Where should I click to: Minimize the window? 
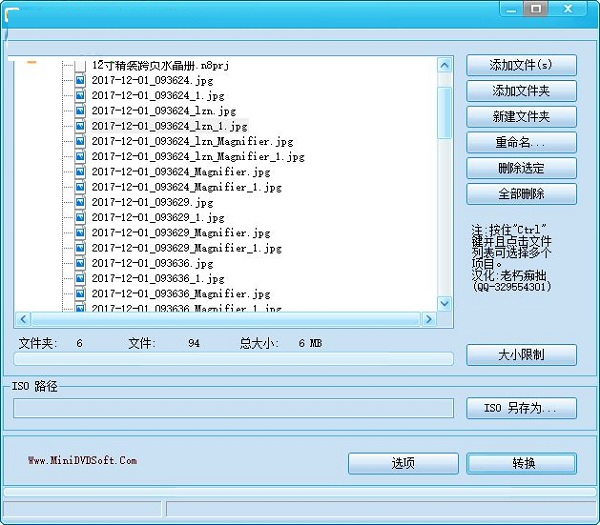(512, 8)
